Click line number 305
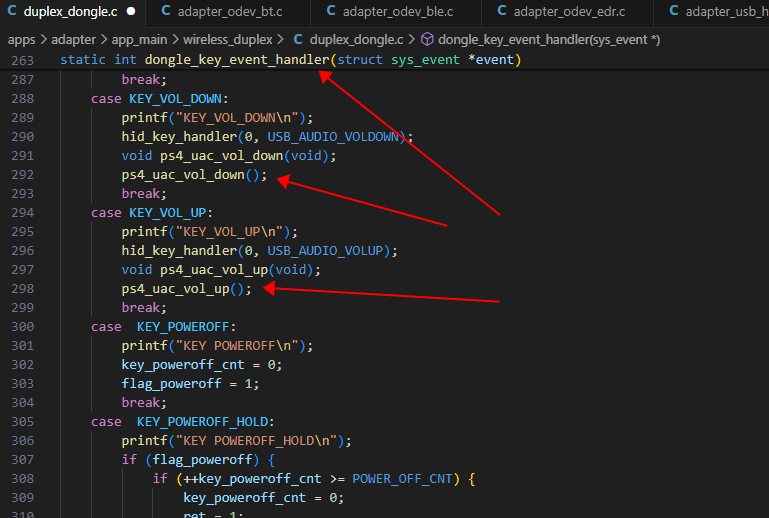 pos(23,422)
